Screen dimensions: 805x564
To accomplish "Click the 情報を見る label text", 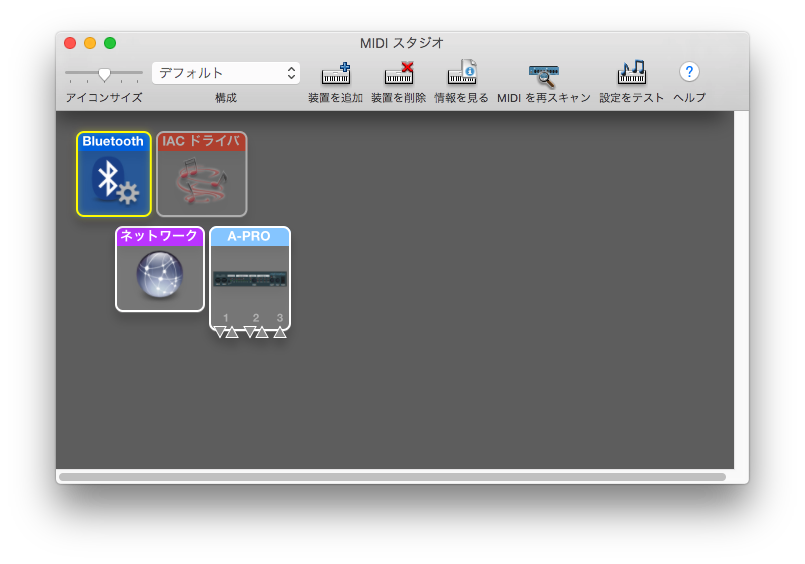I will tap(461, 98).
